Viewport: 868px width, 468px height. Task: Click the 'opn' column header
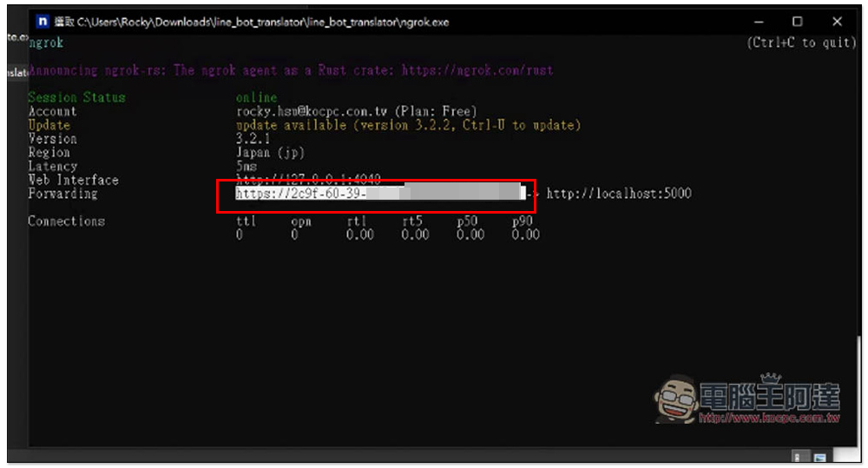(x=301, y=221)
